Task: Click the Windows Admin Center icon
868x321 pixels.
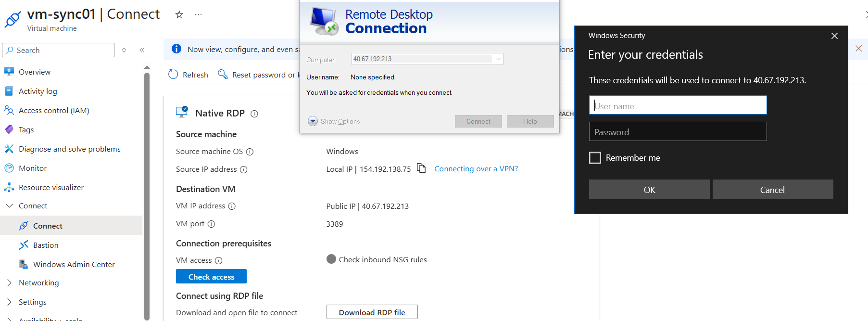Action: tap(24, 264)
